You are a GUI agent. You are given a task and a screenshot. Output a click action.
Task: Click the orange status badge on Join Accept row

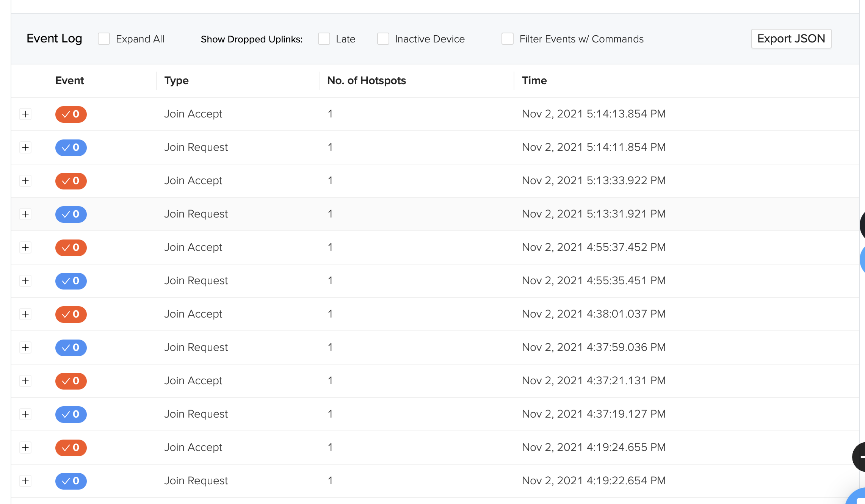tap(71, 114)
